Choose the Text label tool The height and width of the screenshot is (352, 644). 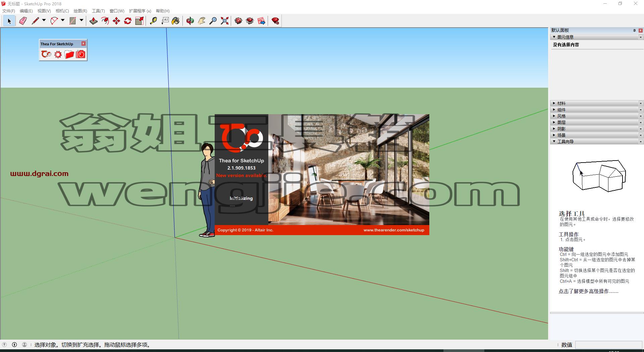point(165,21)
